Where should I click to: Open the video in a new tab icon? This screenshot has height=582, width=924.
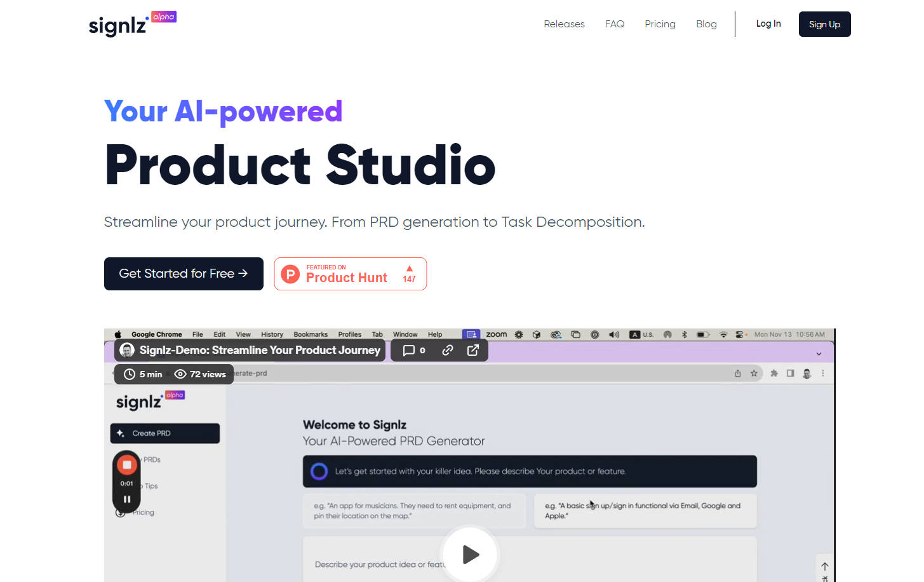click(473, 351)
